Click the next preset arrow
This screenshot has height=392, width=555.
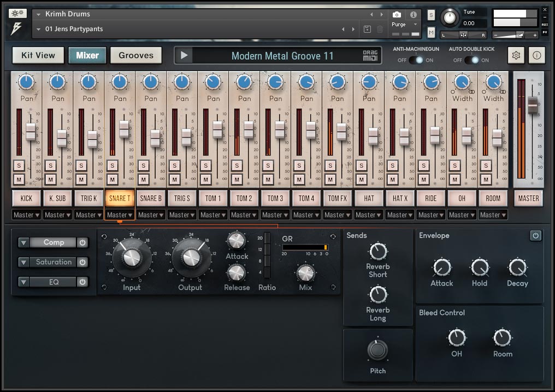353,29
